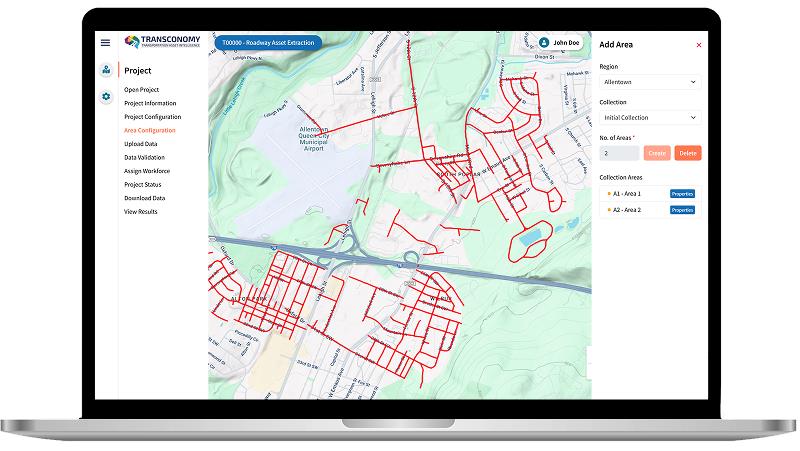Open Properties for A2 - Area 2
This screenshot has width=800, height=451.
tap(682, 210)
